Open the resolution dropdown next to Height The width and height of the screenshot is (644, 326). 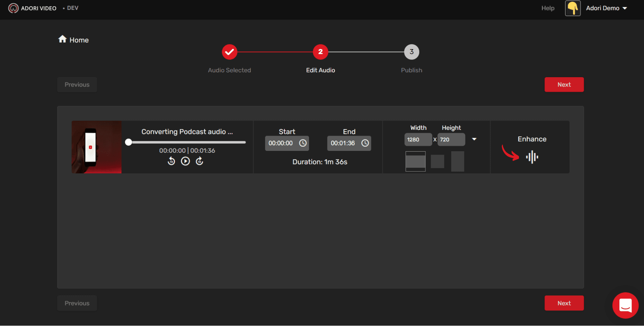coord(474,139)
